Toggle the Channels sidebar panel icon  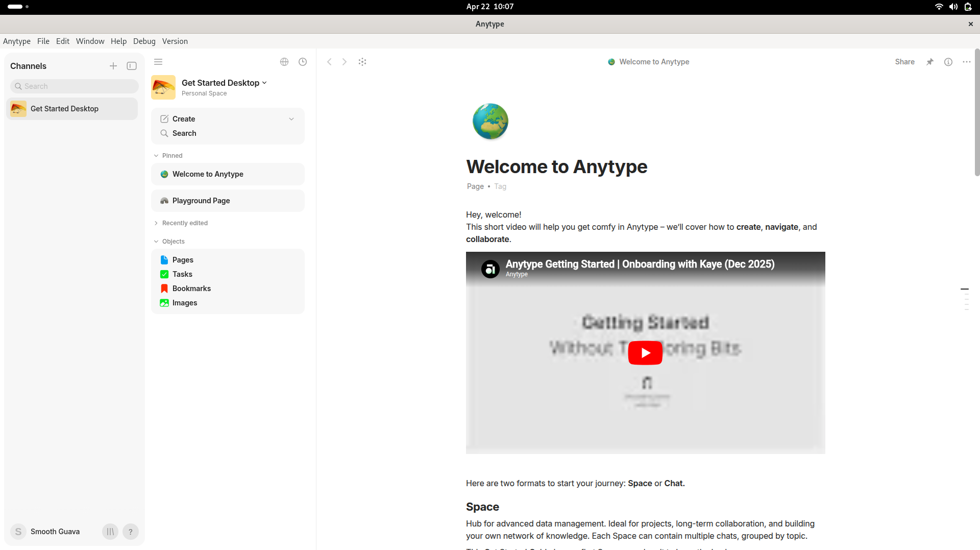click(132, 66)
